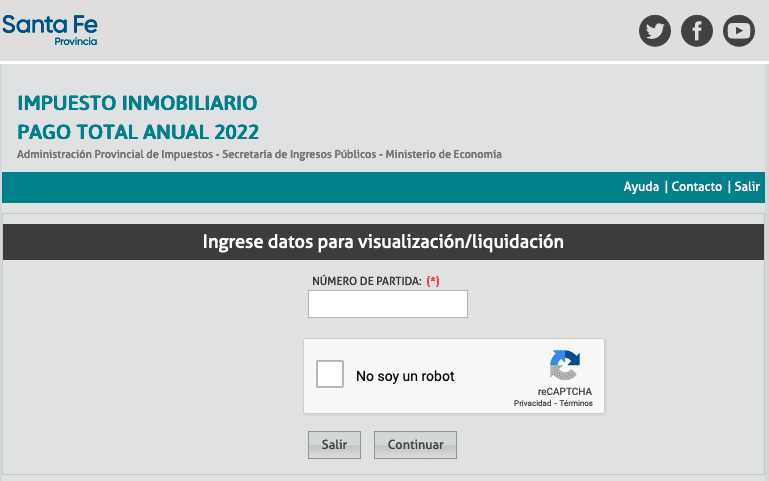Viewport: 769px width, 481px height.
Task: Click the "Ingrese datos para visualización/liquidación" header bar
Action: pos(383,242)
